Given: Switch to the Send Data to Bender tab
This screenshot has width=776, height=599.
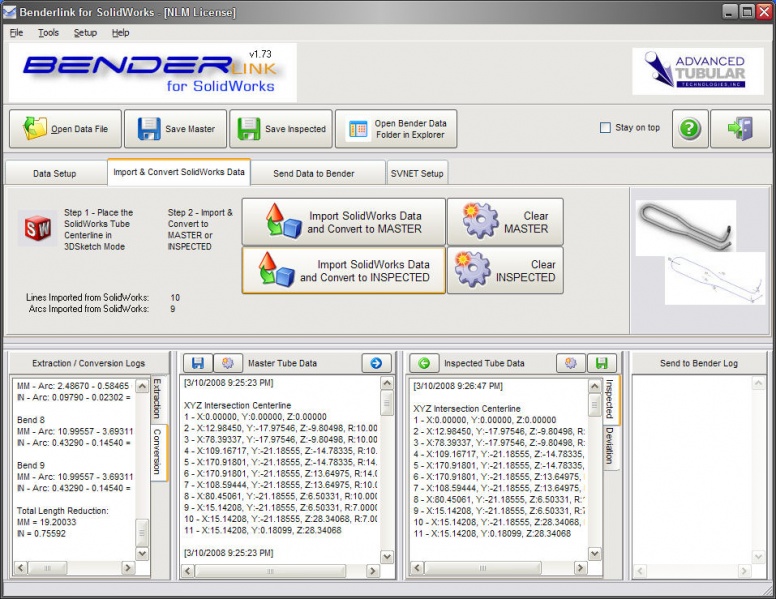Looking at the screenshot, I should (313, 173).
